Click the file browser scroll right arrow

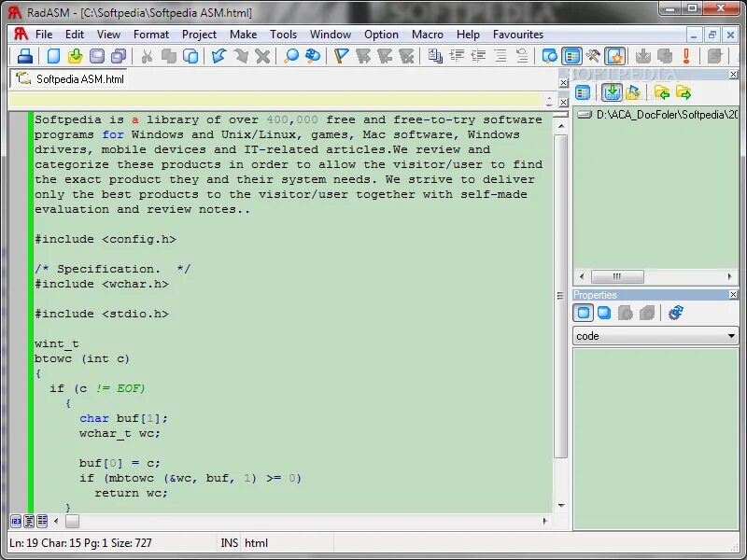pyautogui.click(x=729, y=276)
